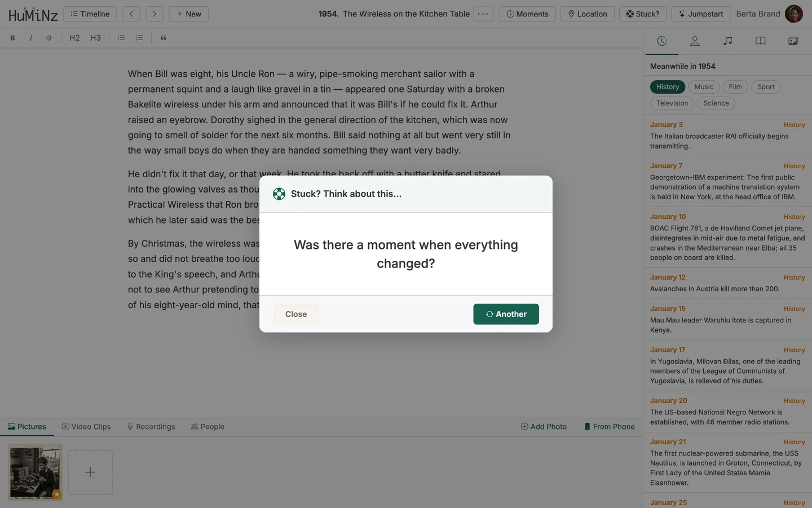Image resolution: width=812 pixels, height=508 pixels.
Task: Click the Jumpstart button
Action: pyautogui.click(x=701, y=14)
